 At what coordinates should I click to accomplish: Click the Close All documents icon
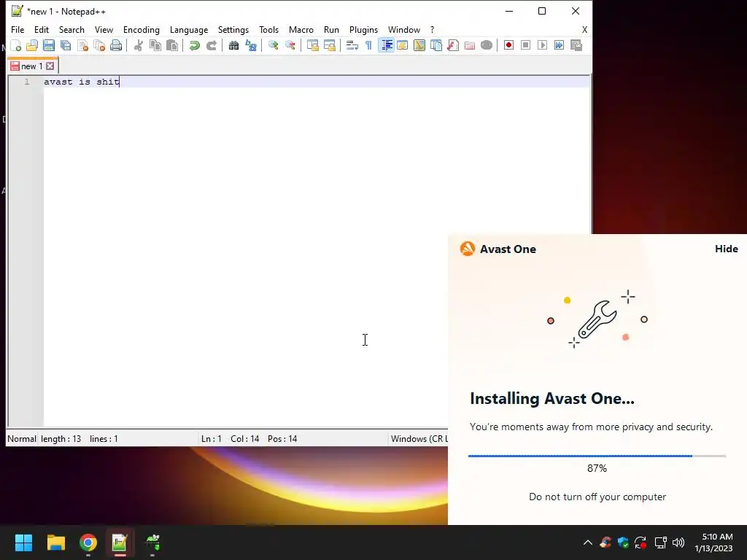99,45
